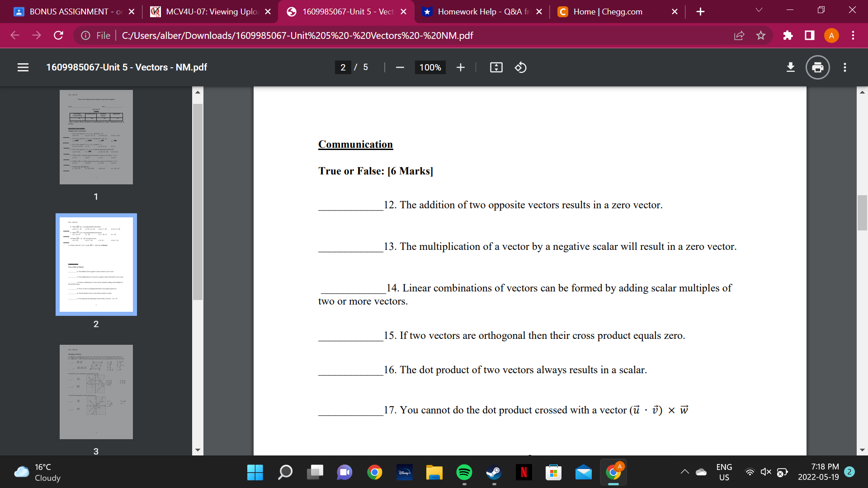Viewport: 868px width, 488px height.
Task: Toggle Chrome profile avatar menu
Action: click(831, 35)
